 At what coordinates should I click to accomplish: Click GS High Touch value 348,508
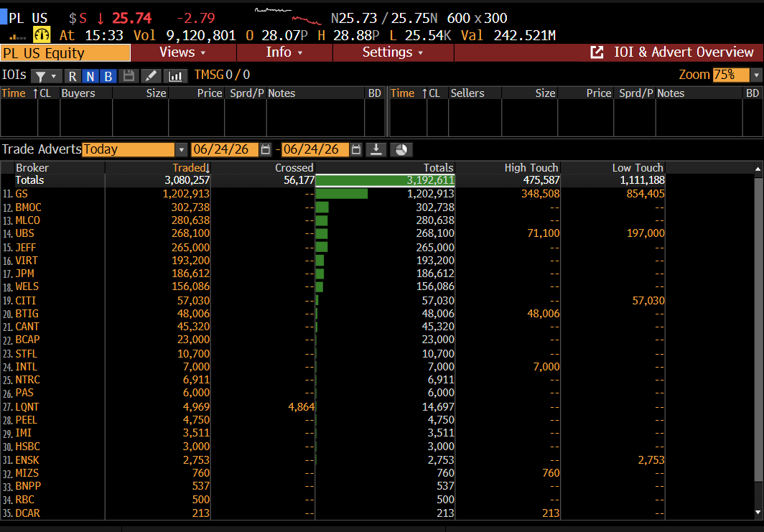click(x=541, y=194)
